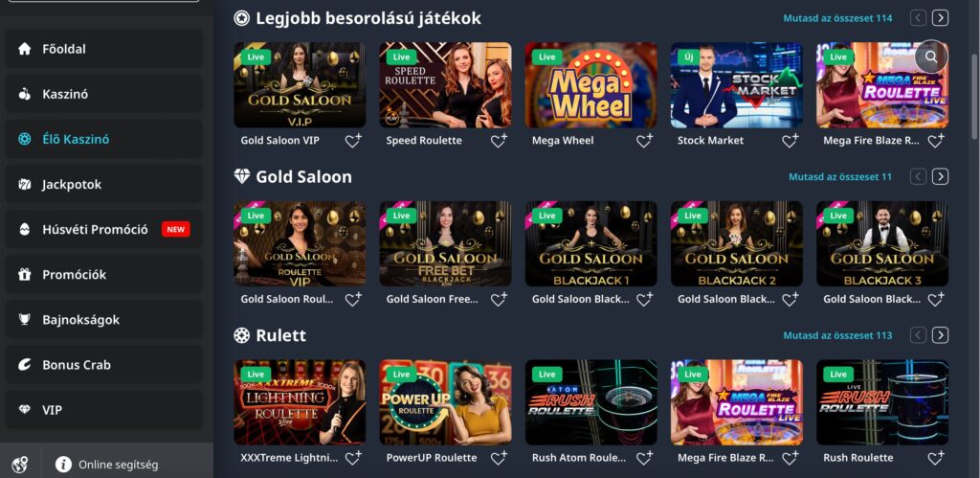Launch the Mega Wheel game thumbnail
This screenshot has width=980, height=478.
(x=590, y=85)
